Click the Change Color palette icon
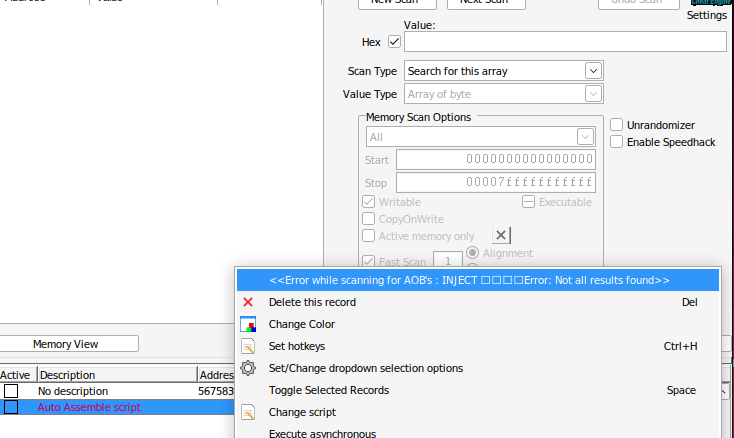 click(248, 324)
